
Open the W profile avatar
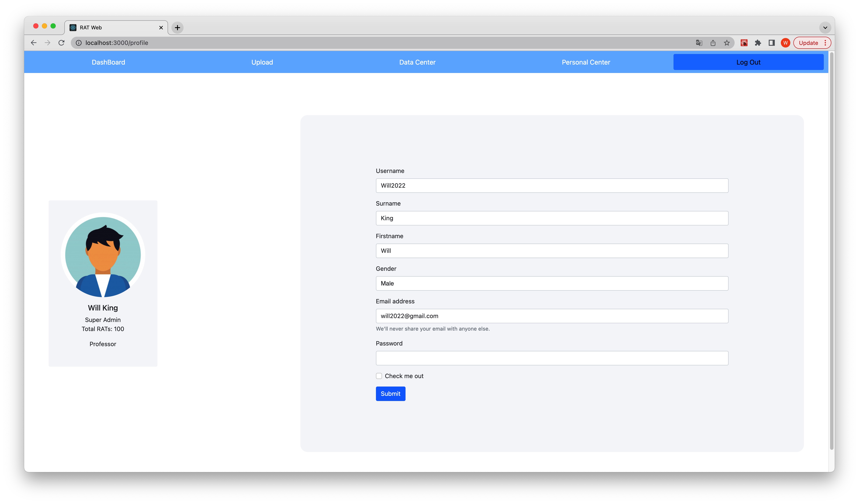coord(785,43)
